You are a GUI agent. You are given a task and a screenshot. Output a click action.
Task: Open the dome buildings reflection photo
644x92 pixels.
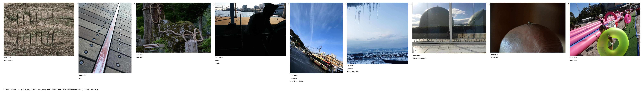point(449,28)
